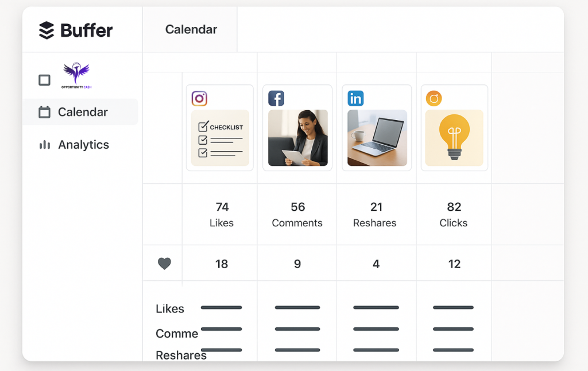Click the Analytics bar chart icon

pyautogui.click(x=44, y=145)
